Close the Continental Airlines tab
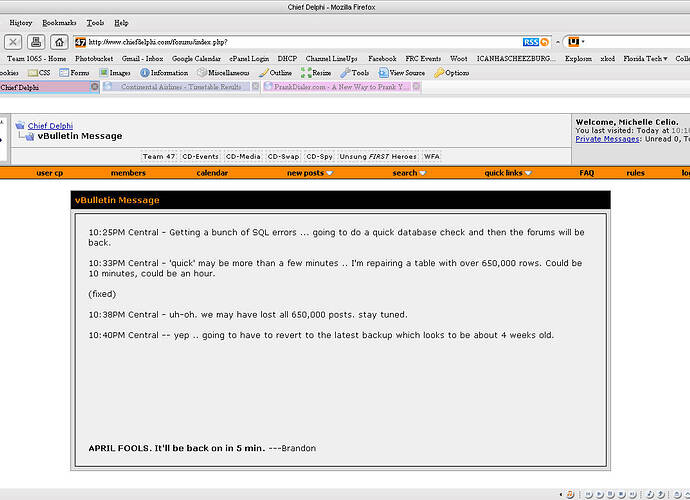Image resolution: width=690 pixels, height=500 pixels. click(255, 87)
